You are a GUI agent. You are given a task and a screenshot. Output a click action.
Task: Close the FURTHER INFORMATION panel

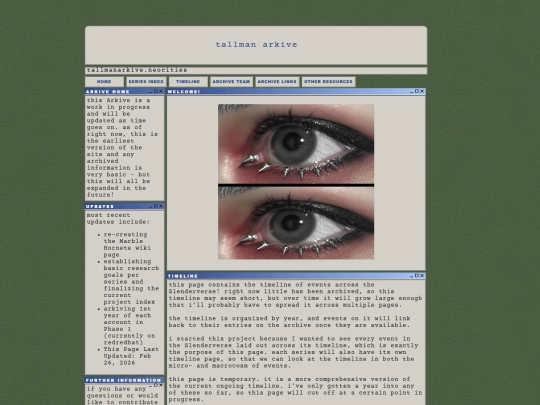tap(161, 385)
